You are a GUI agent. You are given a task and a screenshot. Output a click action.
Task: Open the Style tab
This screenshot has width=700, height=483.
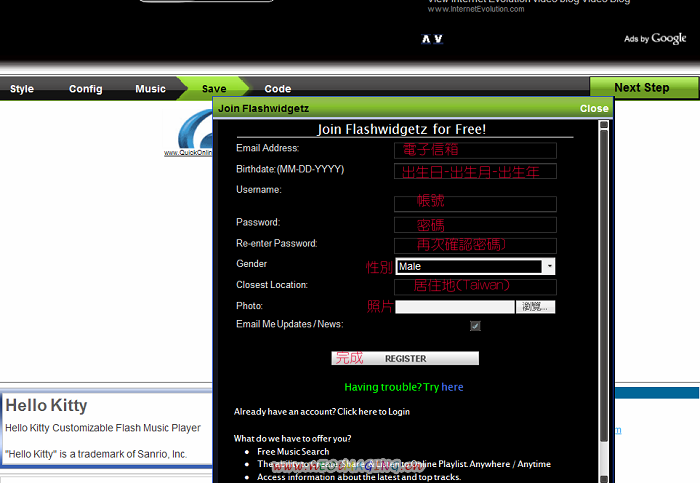pos(22,89)
